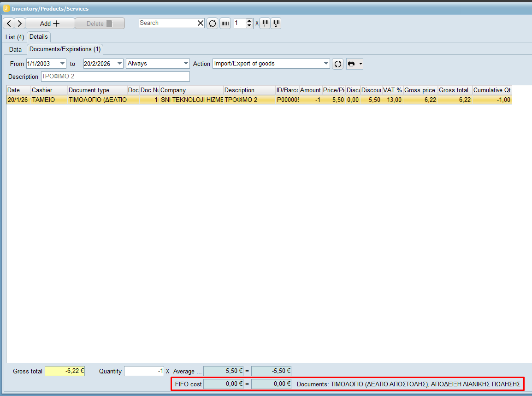Increase the quantity multiplier stepper

tap(249, 21)
